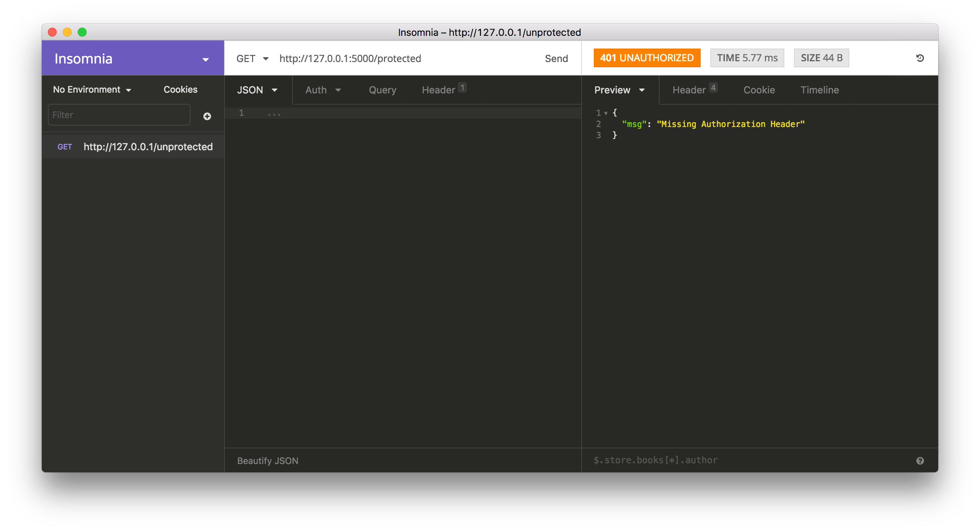Switch to the Timeline tab
The image size is (980, 532).
pos(819,90)
